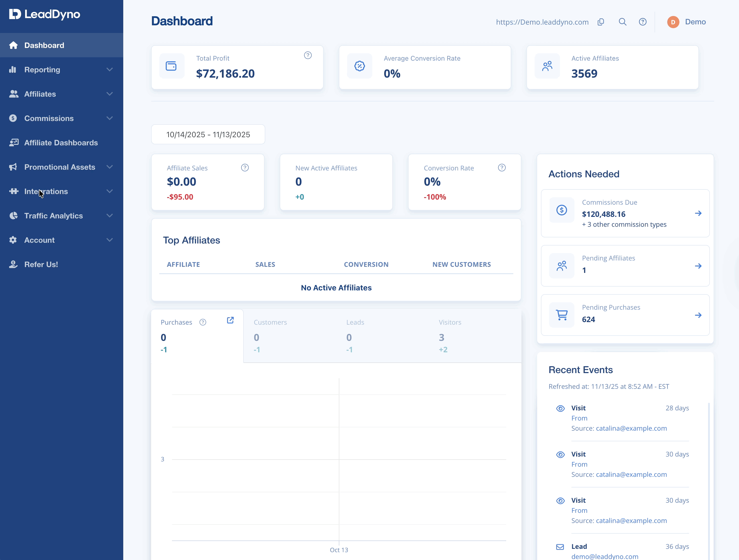Click the LeadDyno logo

click(44, 14)
